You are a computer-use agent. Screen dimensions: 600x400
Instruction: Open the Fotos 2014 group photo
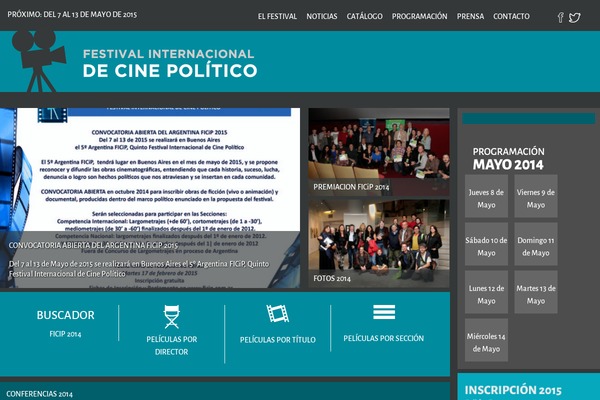[379, 243]
